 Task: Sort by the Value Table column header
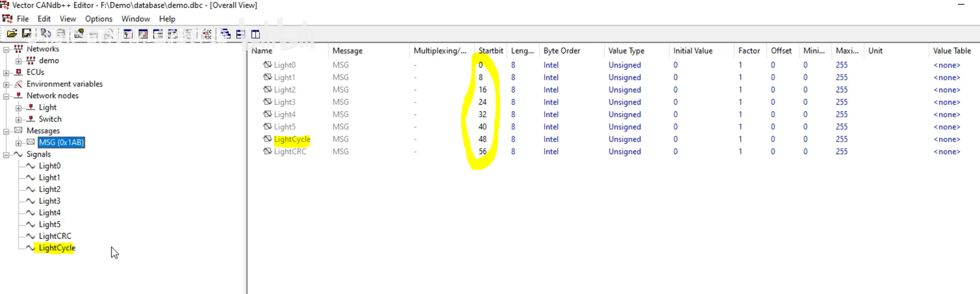pos(954,51)
